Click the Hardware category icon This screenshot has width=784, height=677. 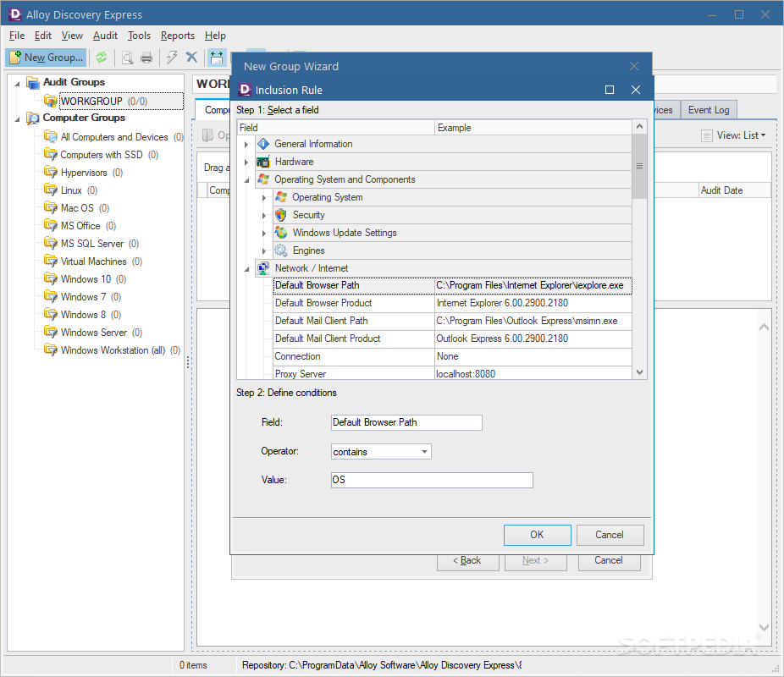click(263, 162)
